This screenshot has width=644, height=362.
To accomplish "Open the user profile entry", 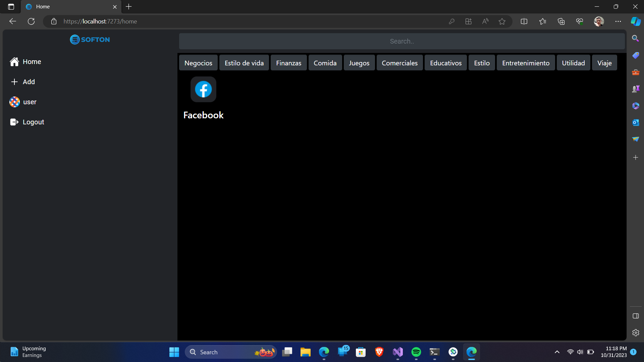I will click(23, 102).
